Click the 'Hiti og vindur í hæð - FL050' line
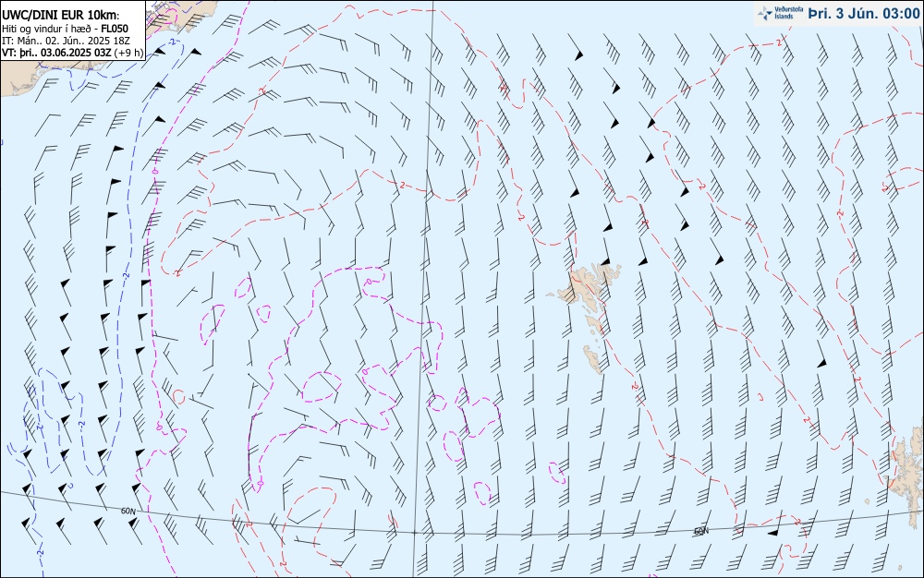924x578 pixels. click(x=65, y=29)
